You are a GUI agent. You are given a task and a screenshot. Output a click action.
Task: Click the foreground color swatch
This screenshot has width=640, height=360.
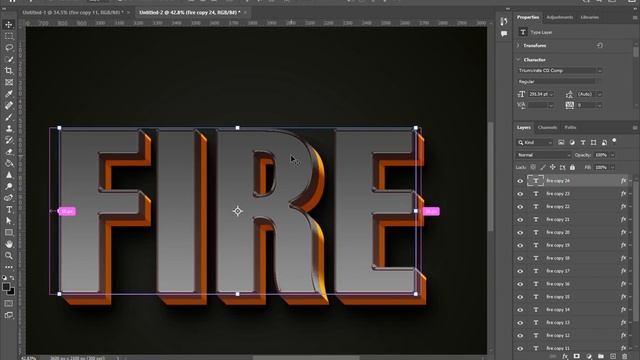(6, 287)
